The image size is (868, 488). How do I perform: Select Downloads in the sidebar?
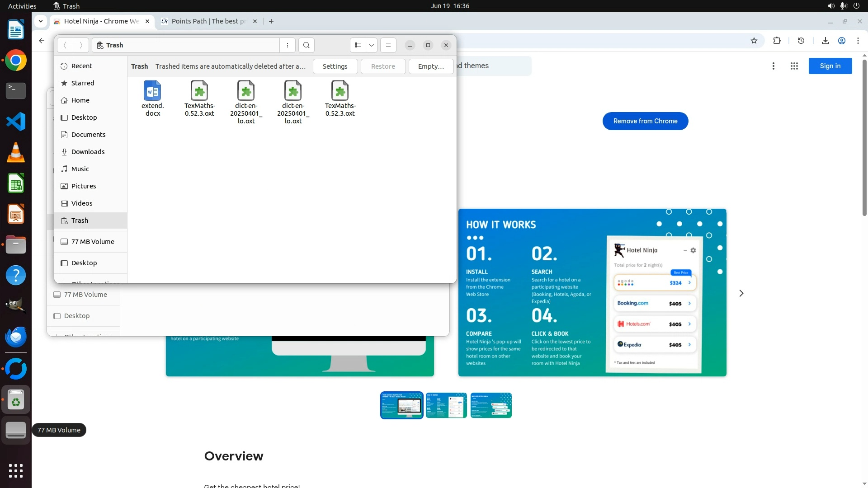tap(88, 152)
